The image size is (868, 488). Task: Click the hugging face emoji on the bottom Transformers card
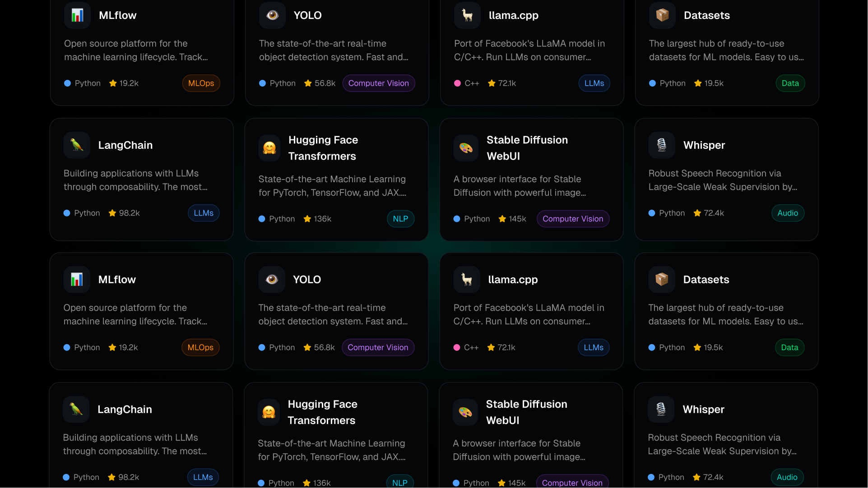tap(269, 412)
